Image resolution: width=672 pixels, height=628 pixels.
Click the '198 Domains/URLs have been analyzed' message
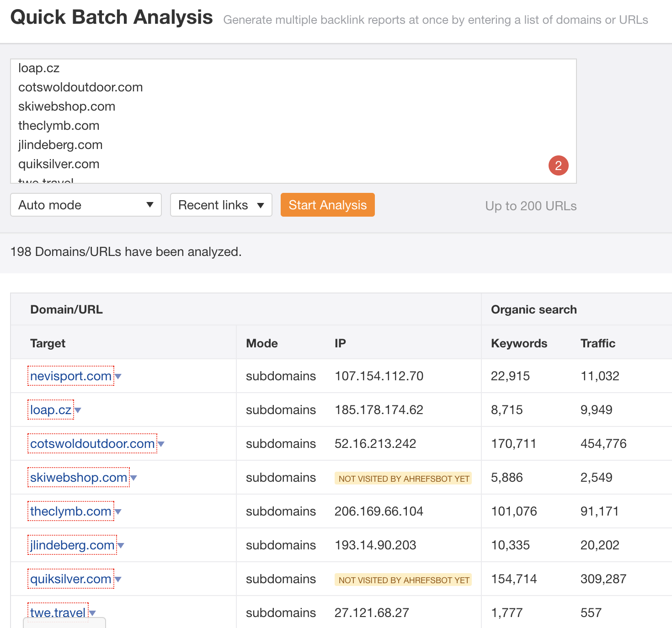(126, 251)
